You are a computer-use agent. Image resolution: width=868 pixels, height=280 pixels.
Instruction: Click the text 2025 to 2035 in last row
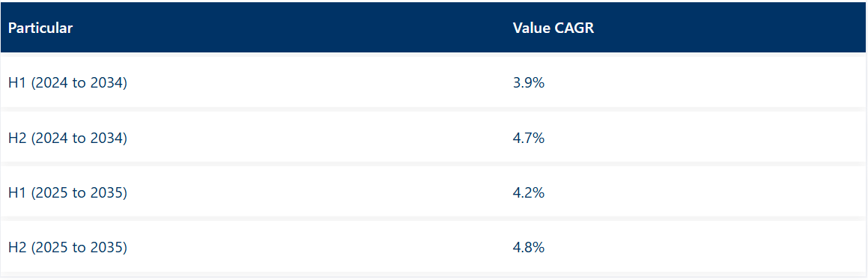tap(79, 247)
